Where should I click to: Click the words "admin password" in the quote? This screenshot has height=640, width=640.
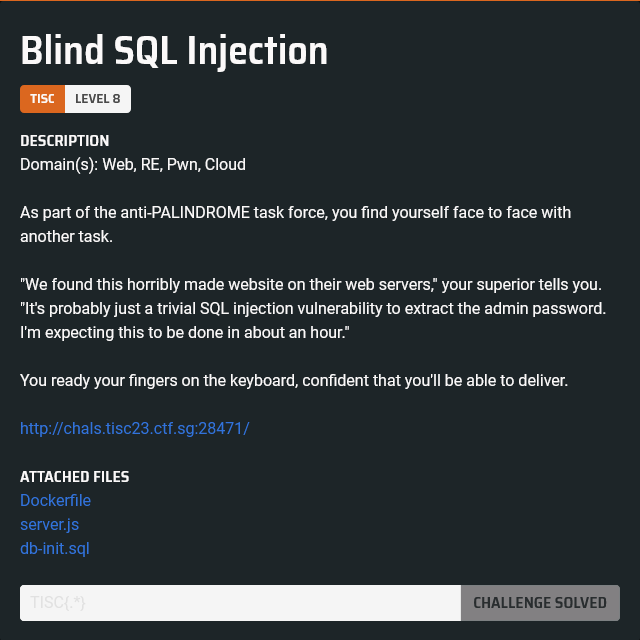(553, 309)
